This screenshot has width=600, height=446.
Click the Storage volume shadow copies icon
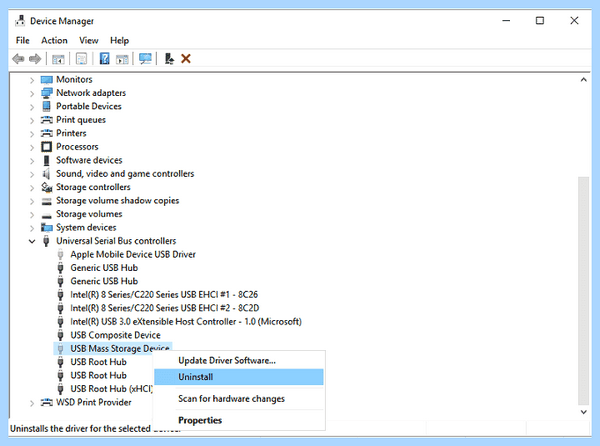(47, 201)
